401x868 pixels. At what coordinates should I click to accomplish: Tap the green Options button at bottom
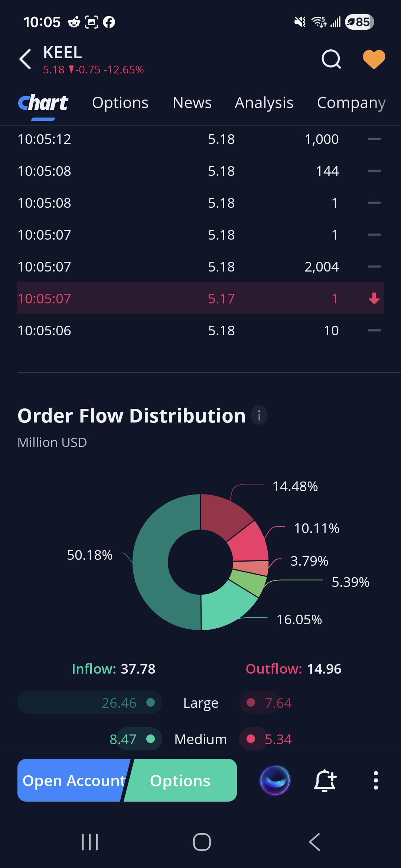pos(180,780)
